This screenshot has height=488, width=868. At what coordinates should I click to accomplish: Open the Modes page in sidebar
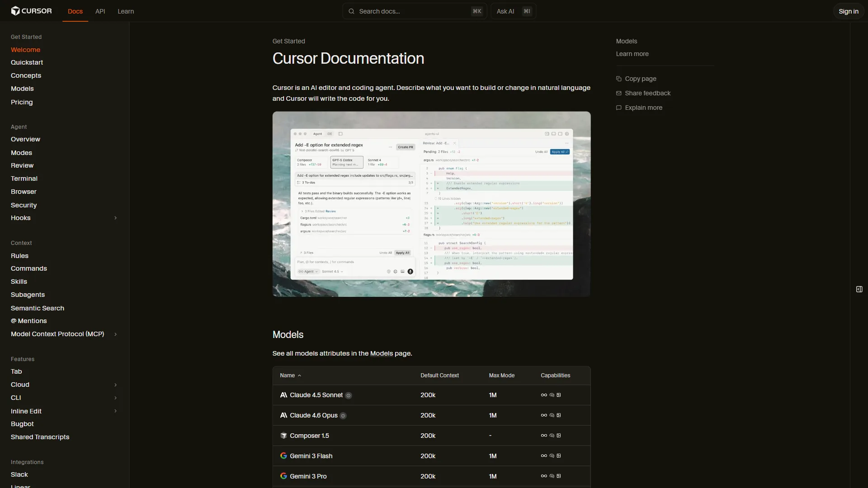click(x=21, y=153)
